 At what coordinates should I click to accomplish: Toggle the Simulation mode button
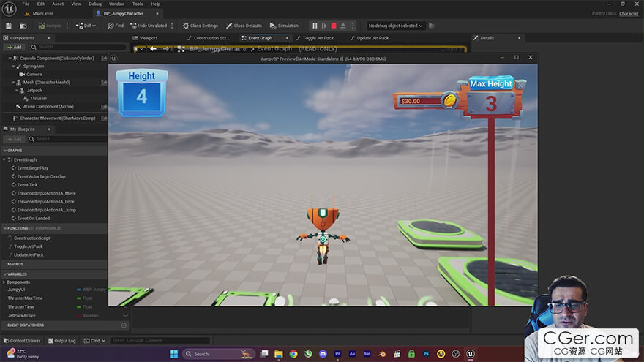[x=284, y=26]
